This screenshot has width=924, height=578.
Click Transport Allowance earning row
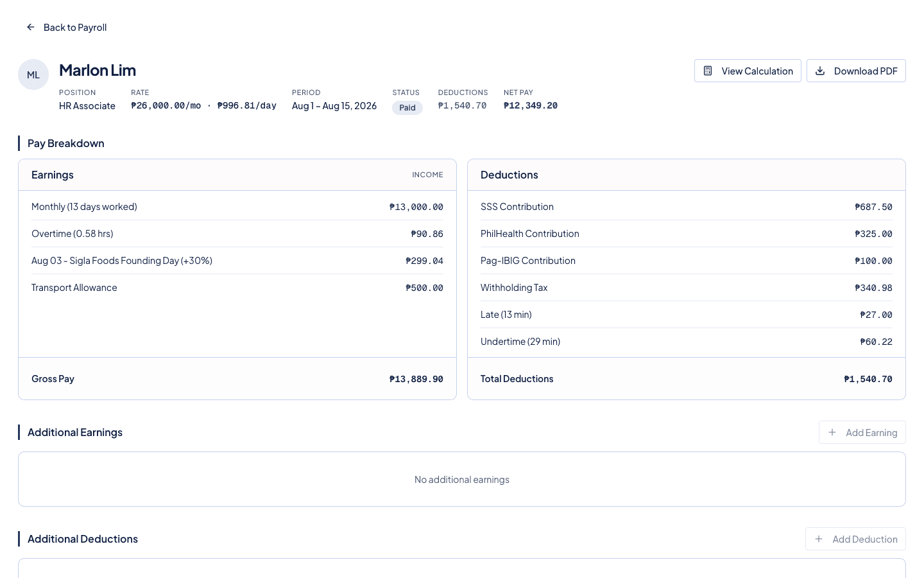(237, 288)
